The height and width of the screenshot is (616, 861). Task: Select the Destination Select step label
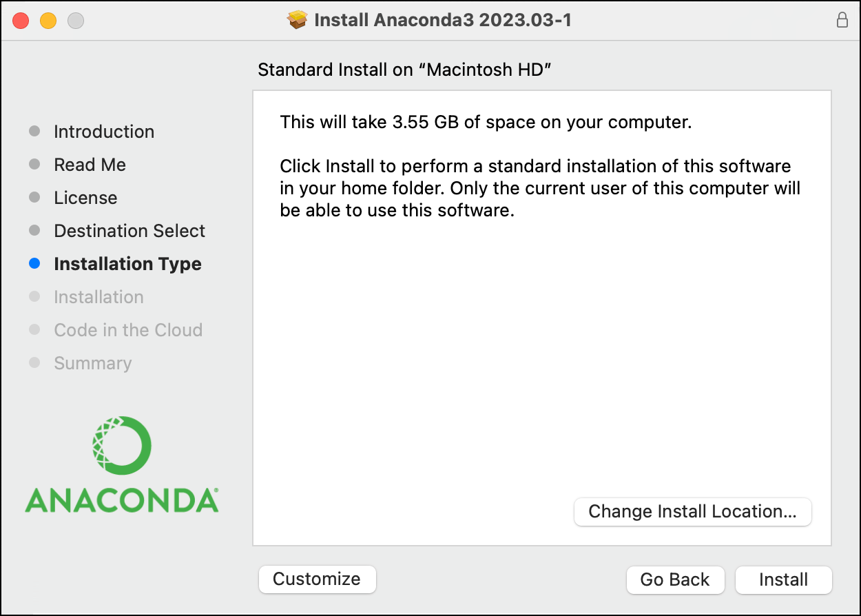click(129, 231)
